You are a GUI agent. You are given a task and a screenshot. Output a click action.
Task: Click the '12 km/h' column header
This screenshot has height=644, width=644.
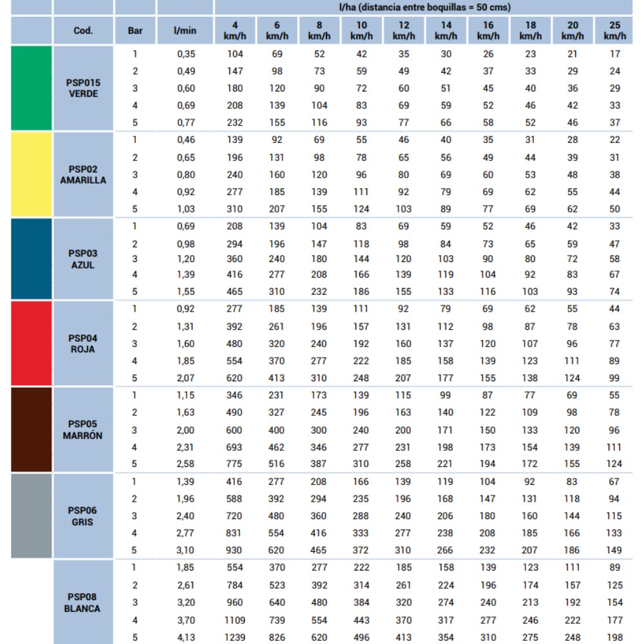click(x=404, y=30)
